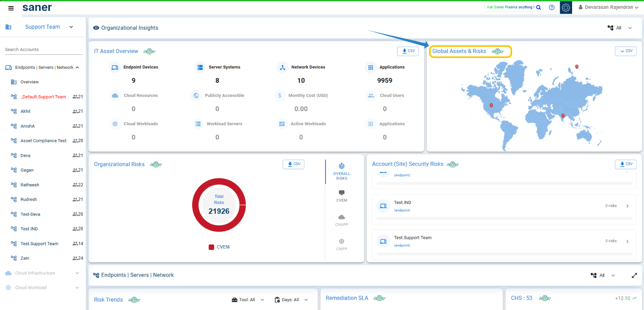
Task: Focus the Ask Saner Plasma anything field
Action: click(x=510, y=7)
